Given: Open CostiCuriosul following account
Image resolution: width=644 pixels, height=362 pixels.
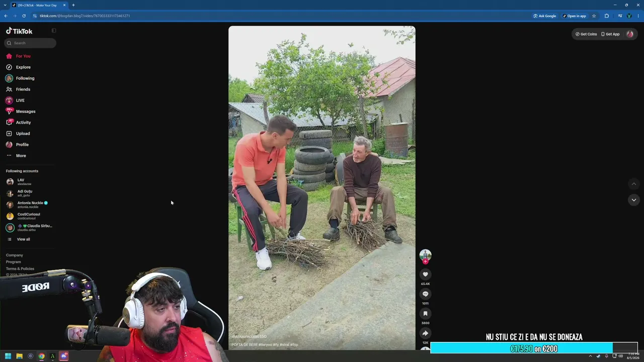Looking at the screenshot, I should coord(29,216).
